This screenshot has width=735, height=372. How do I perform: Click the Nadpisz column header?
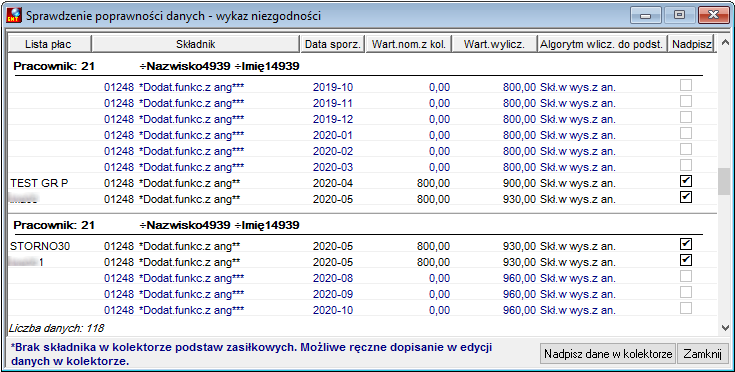pos(691,44)
